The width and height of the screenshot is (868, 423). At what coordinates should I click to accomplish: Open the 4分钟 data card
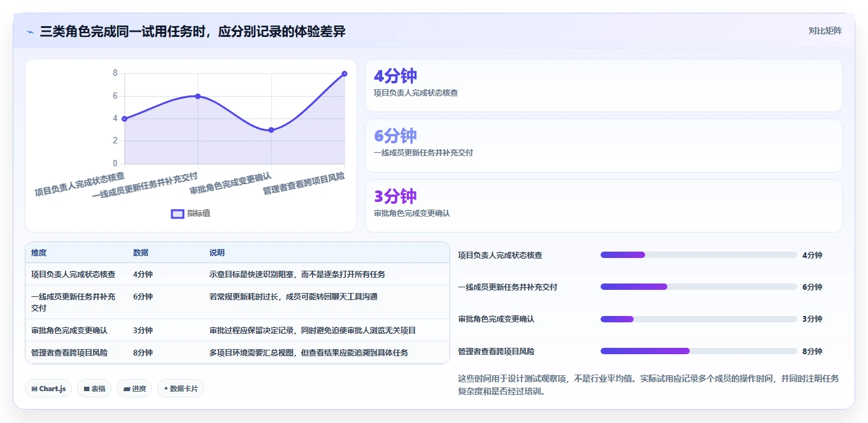tap(604, 85)
